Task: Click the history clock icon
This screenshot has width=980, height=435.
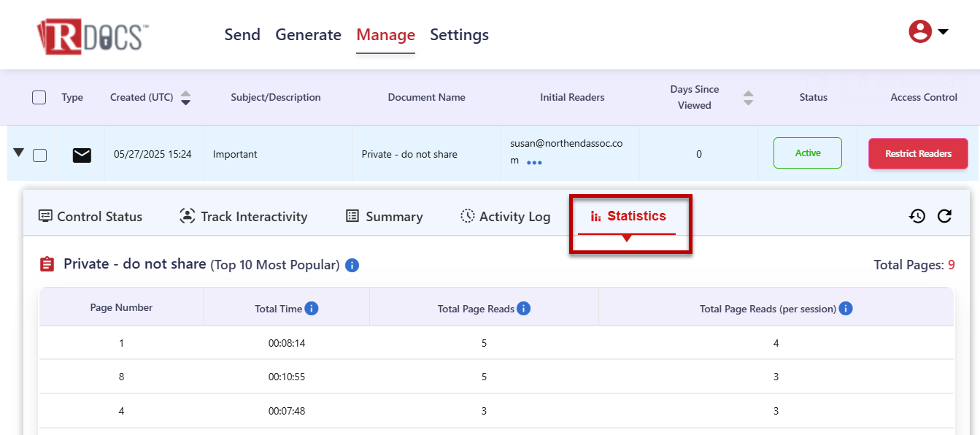Action: click(x=917, y=216)
